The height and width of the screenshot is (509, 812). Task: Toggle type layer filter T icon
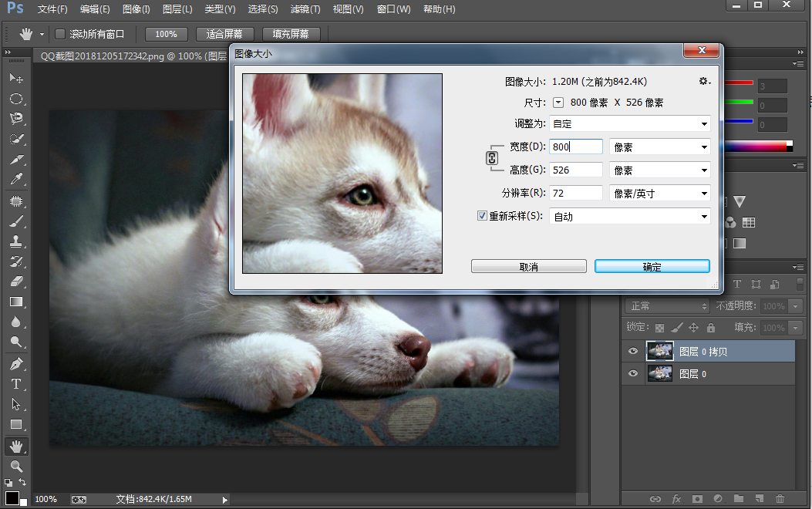[737, 284]
